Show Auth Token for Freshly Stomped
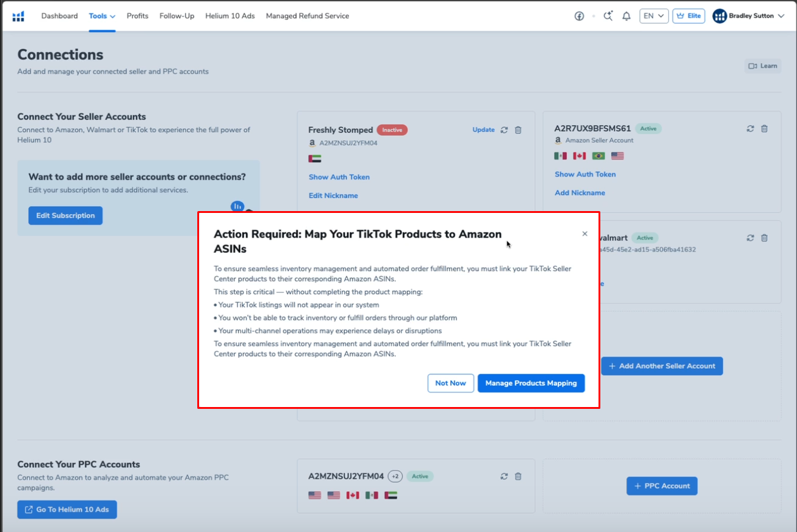This screenshot has height=532, width=797. (x=339, y=177)
